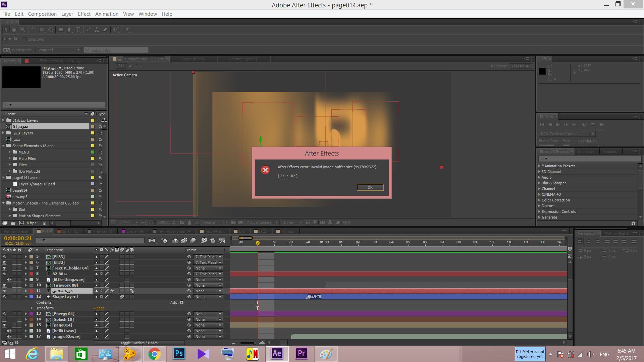644x362 pixels.
Task: Open the Composition menu
Action: click(42, 14)
